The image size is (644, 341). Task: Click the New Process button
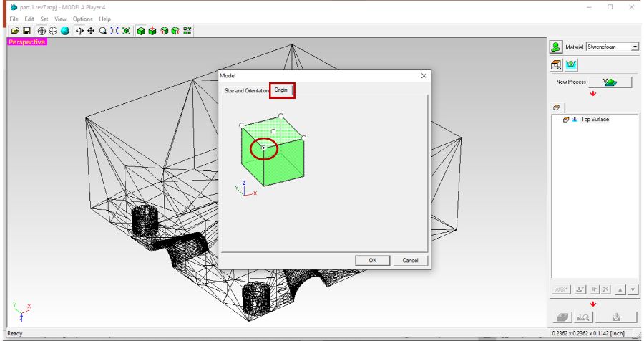pyautogui.click(x=610, y=82)
